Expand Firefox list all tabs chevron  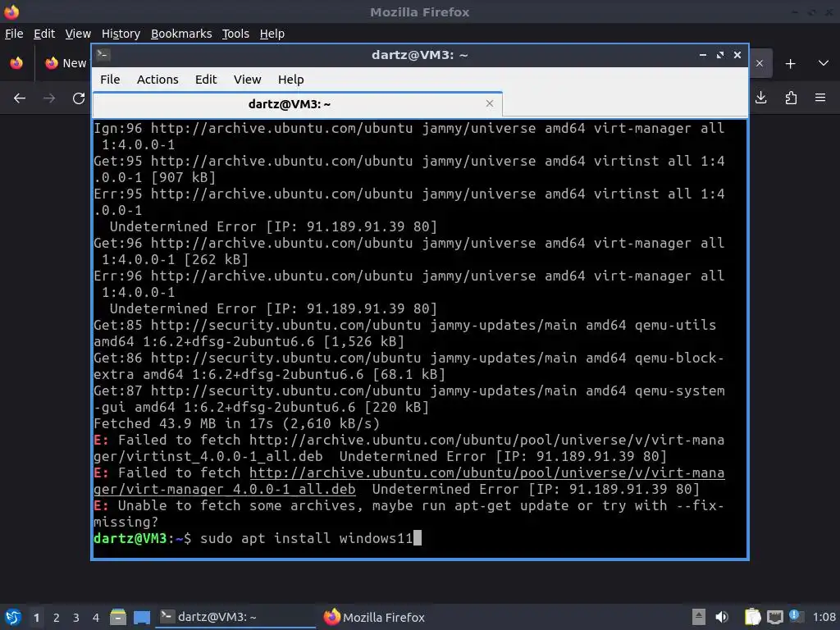pos(824,63)
